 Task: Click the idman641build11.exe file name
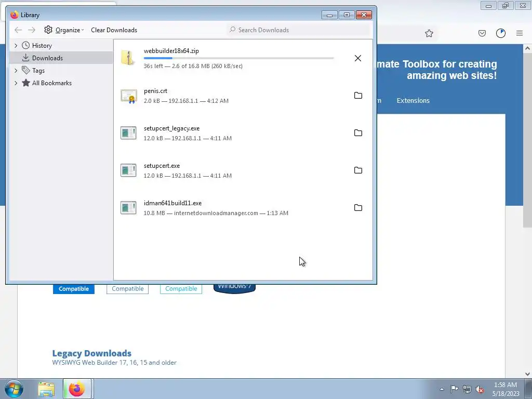point(172,203)
